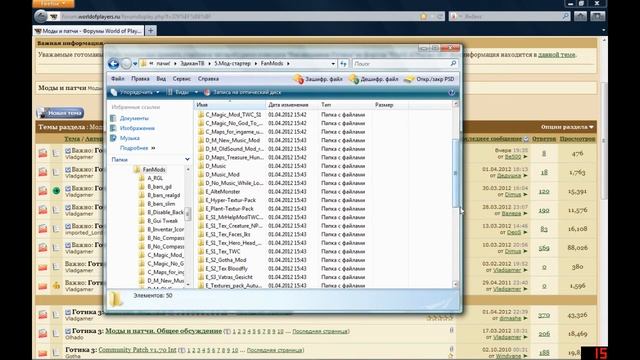Open the Вид menu

point(161,79)
